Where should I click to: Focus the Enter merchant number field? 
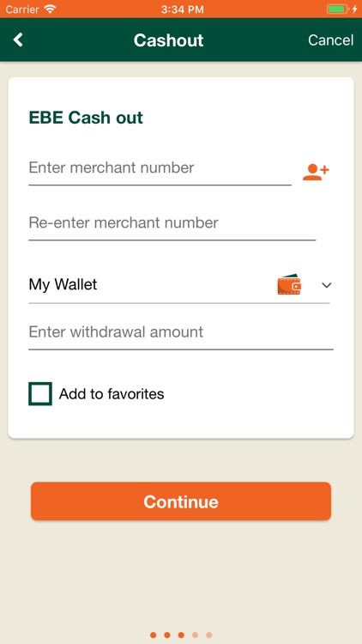point(160,168)
